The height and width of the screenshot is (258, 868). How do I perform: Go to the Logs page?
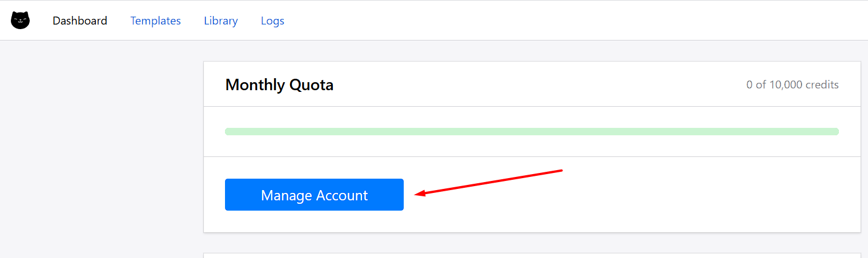[272, 21]
